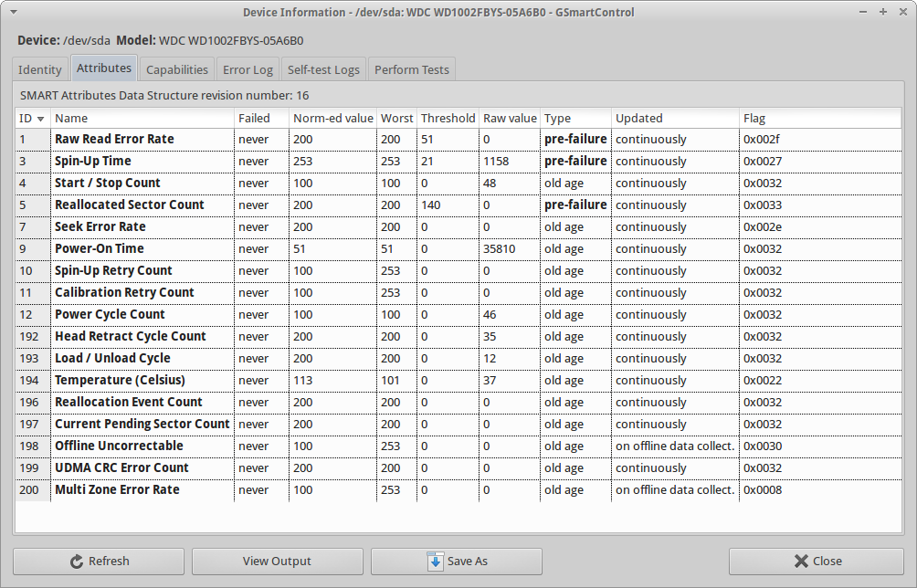This screenshot has height=588, width=917.
Task: Sort by Threshold column header
Action: point(448,118)
